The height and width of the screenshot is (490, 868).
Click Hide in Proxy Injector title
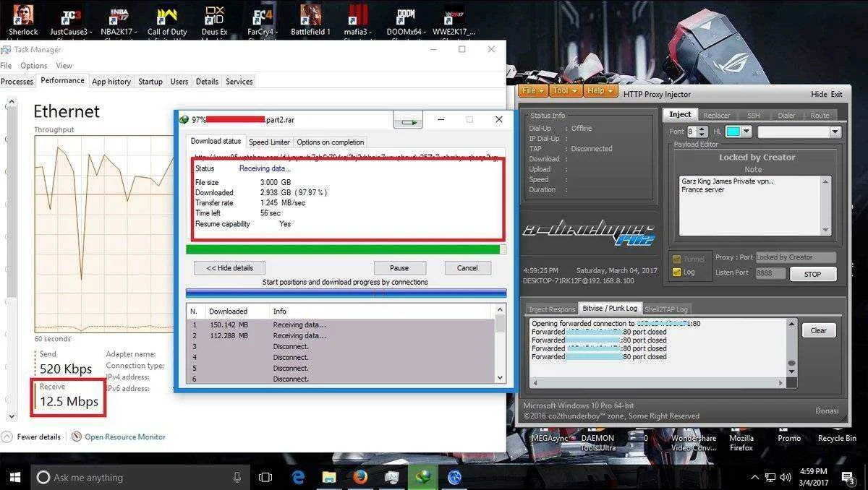tap(819, 95)
